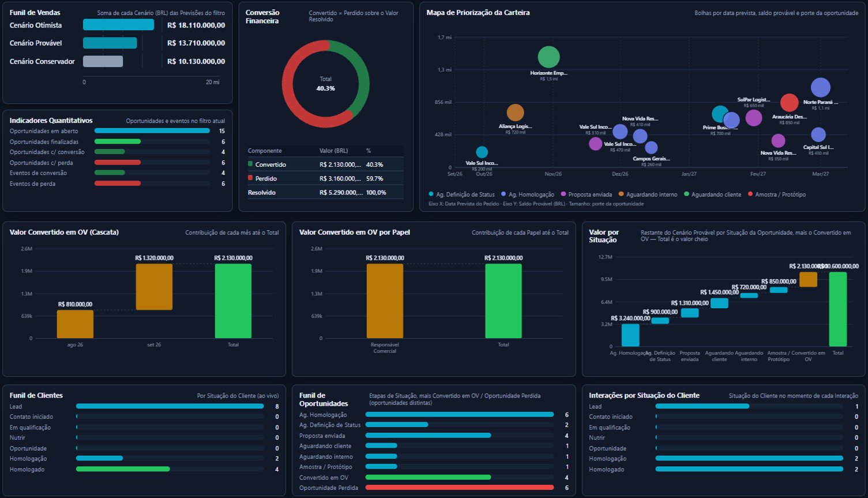Toggle Amostra / Protótipo legend entry

(776, 194)
